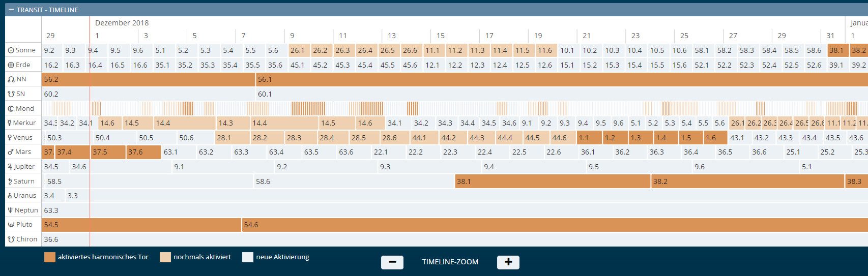Image resolution: width=868 pixels, height=276 pixels.
Task: Click the 'aktiviertes harmonisches Tor' legend swatch
Action: click(49, 257)
